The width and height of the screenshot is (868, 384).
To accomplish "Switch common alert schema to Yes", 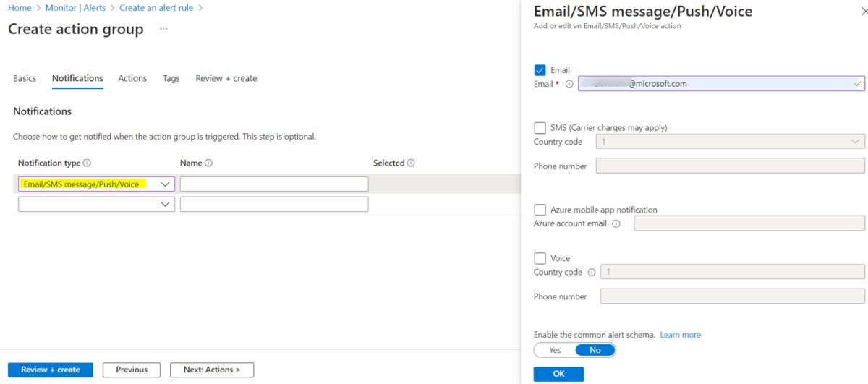I will [555, 350].
